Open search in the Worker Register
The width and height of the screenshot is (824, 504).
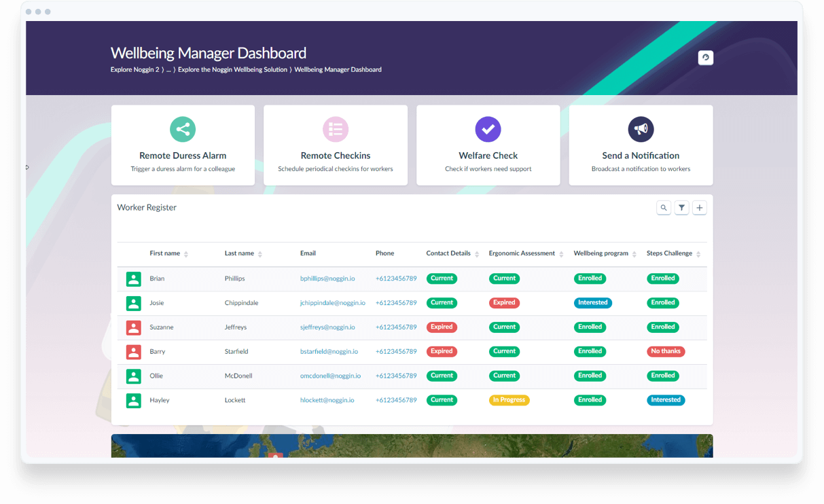(x=664, y=208)
